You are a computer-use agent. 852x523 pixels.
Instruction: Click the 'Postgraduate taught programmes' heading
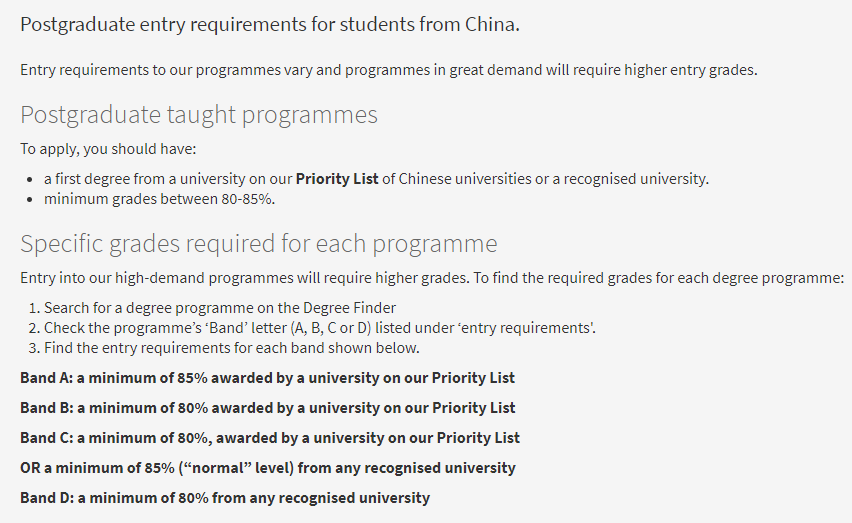click(199, 115)
